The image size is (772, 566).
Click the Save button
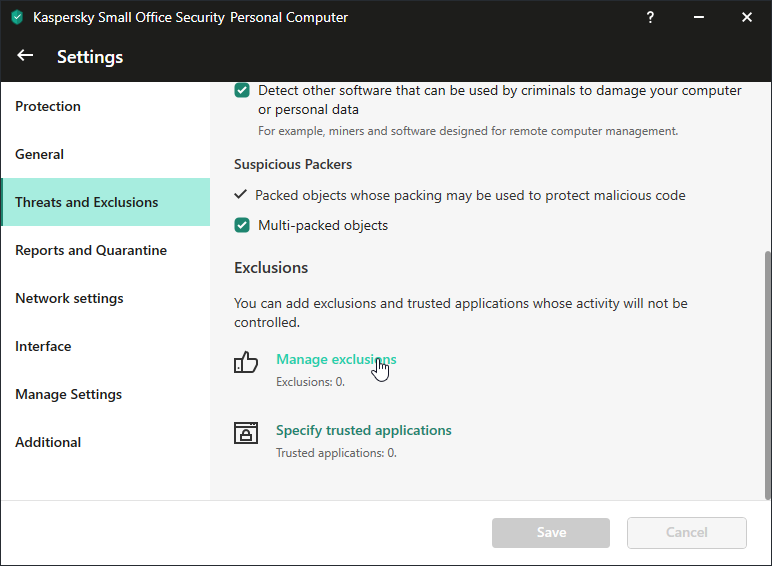point(551,533)
